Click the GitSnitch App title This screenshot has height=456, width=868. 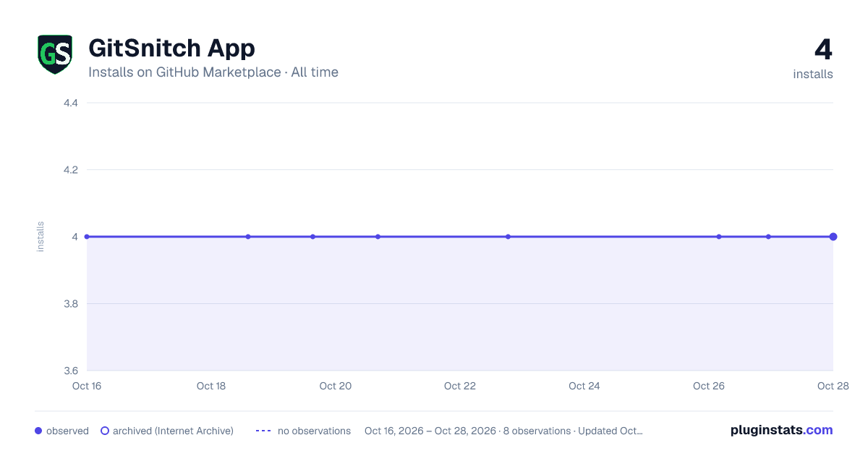point(171,48)
